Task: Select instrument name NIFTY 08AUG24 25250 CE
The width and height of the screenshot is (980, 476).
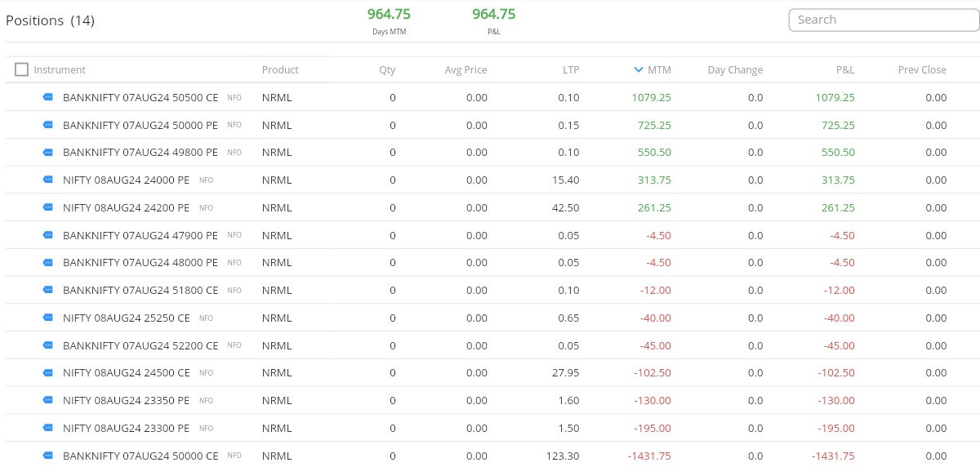Action: click(127, 318)
